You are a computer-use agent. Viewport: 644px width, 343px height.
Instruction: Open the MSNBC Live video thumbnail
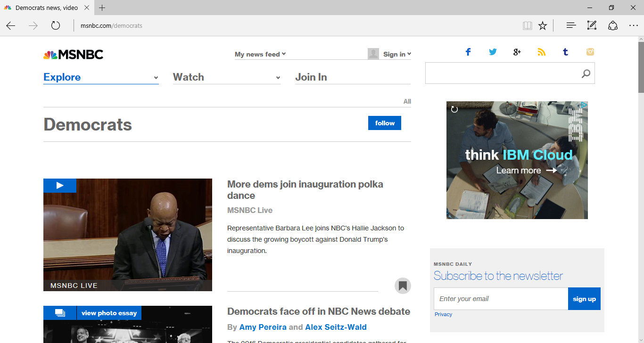128,235
